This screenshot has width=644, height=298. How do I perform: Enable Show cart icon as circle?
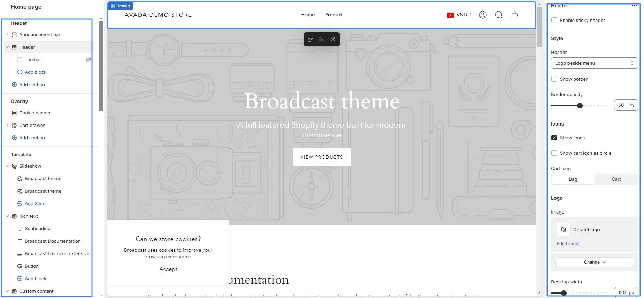click(x=554, y=153)
